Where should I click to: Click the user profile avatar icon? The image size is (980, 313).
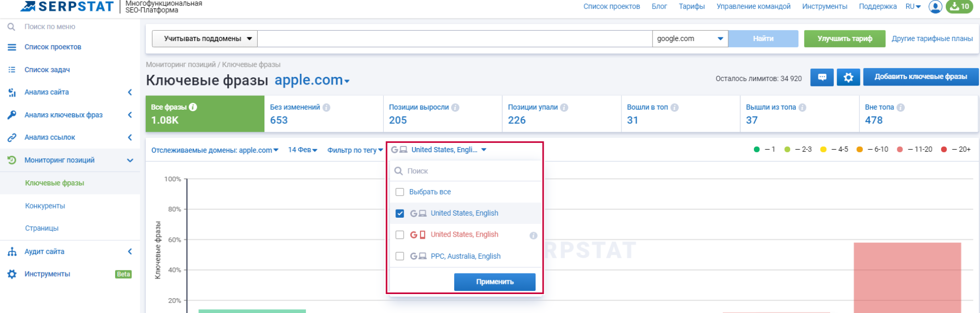pyautogui.click(x=935, y=7)
